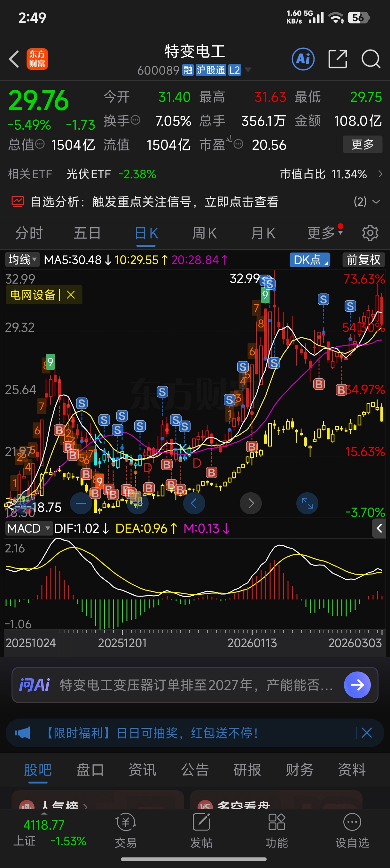This screenshot has width=390, height=868.
Task: Open 发帖 post icon
Action: [x=201, y=831]
